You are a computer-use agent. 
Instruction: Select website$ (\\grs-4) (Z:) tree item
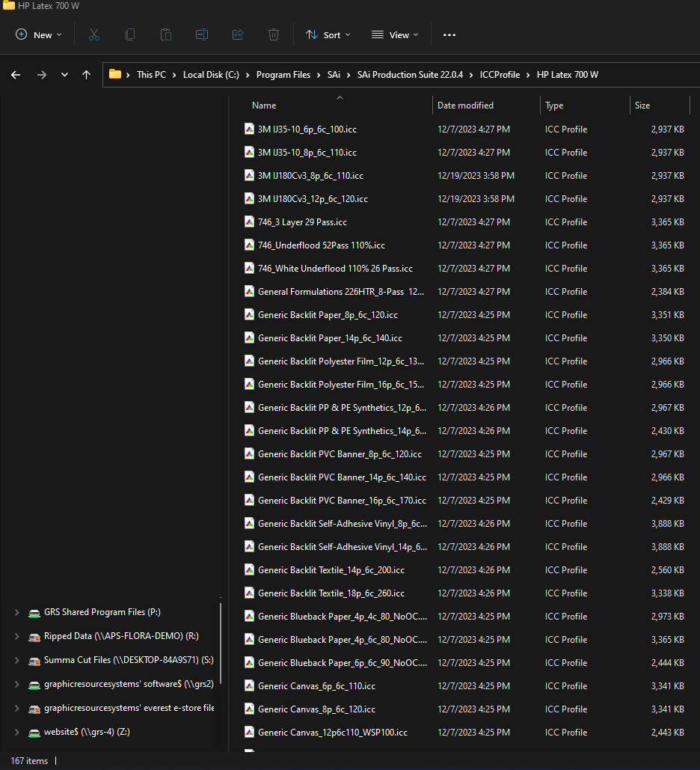point(87,732)
